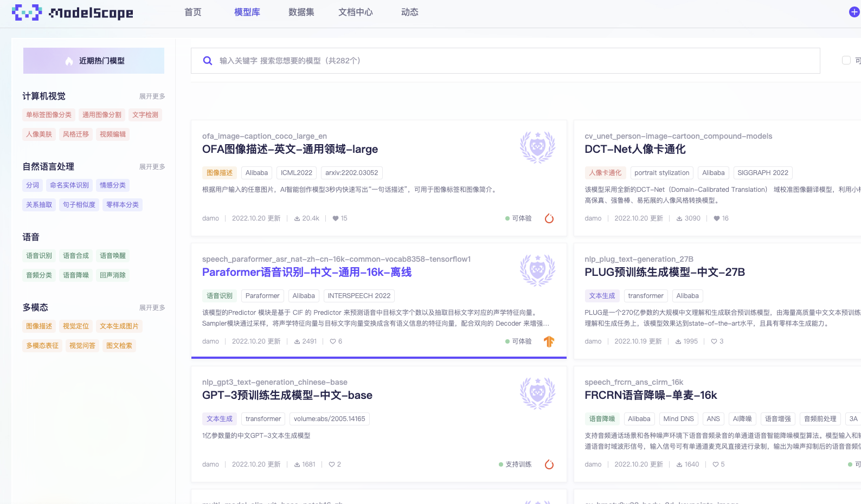Screen dimensions: 861x504
Task: Click the PyTorch icon on OFA image caption card
Action: tap(549, 218)
